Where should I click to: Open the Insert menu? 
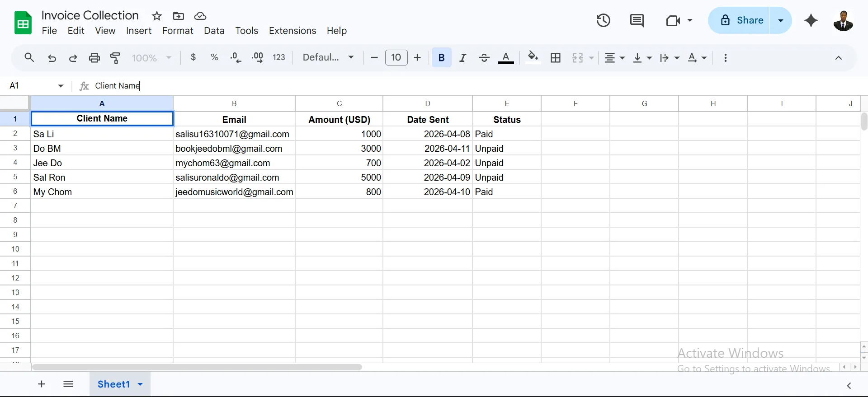click(139, 31)
